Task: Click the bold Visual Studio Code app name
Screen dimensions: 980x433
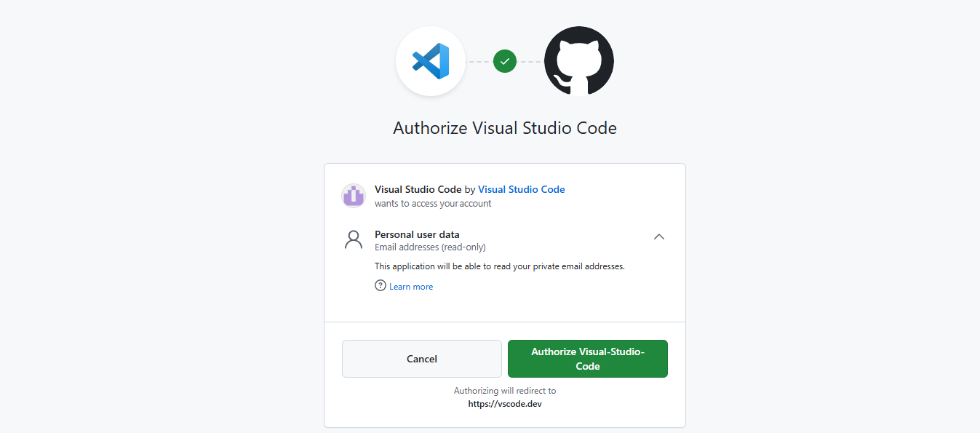Action: click(418, 189)
